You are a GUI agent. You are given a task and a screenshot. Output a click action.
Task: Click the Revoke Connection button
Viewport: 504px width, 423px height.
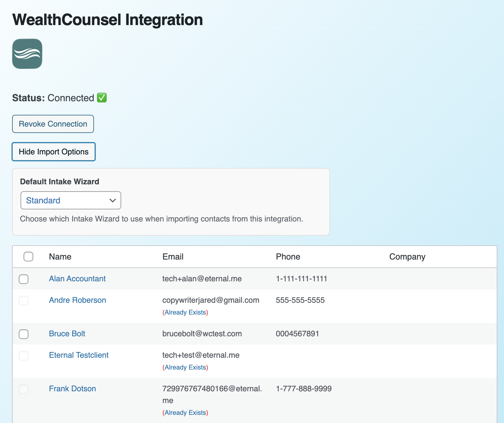click(53, 124)
